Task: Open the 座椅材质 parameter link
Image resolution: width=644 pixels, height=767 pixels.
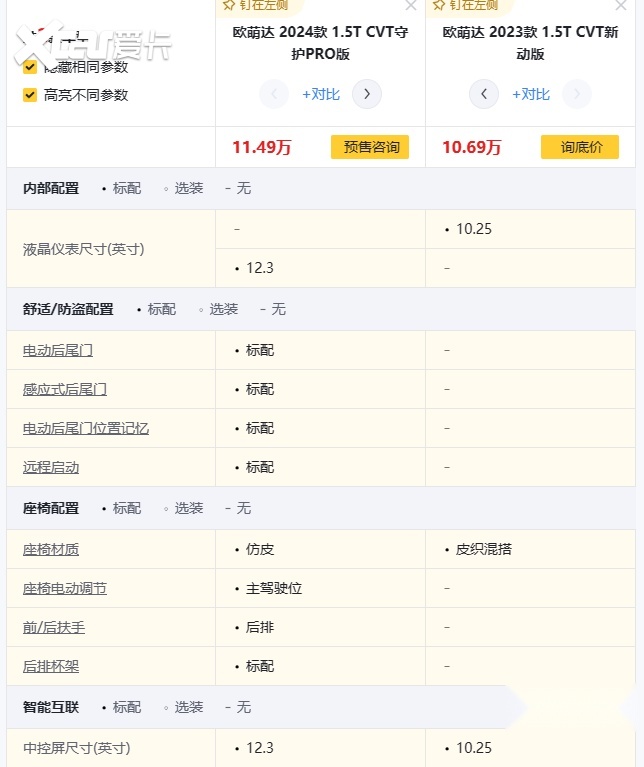Action: [x=51, y=549]
